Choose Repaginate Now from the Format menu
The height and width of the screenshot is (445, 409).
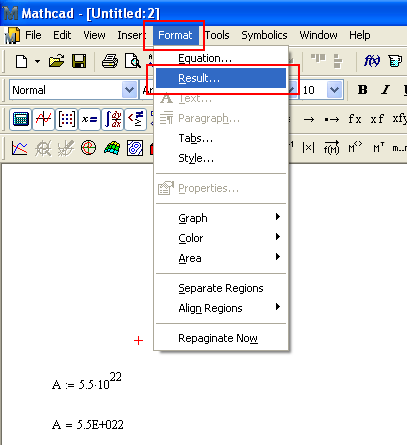[220, 338]
